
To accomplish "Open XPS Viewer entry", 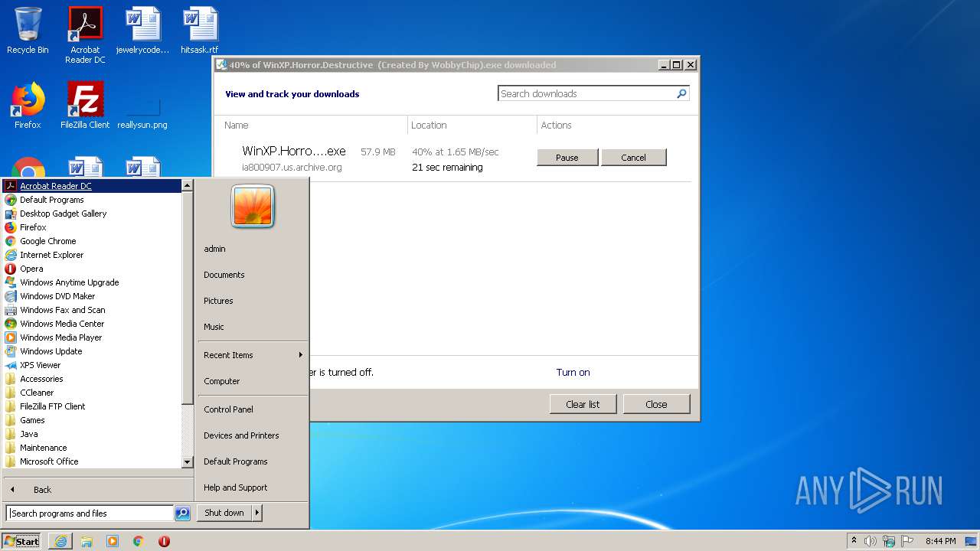I will pos(92,365).
